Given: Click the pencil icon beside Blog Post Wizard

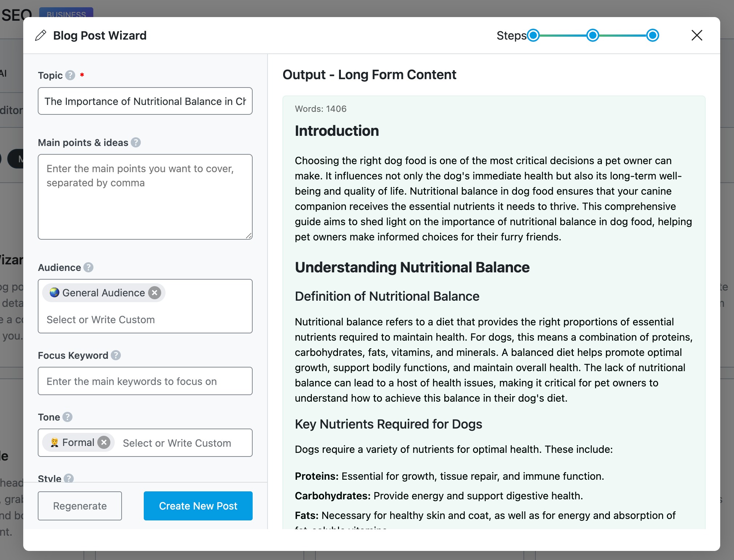Looking at the screenshot, I should pos(41,36).
